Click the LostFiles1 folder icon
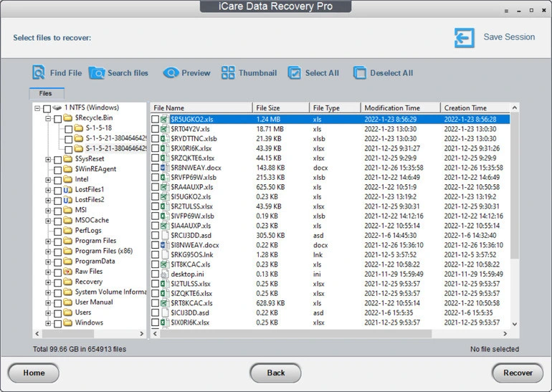The height and width of the screenshot is (392, 552). coord(67,190)
